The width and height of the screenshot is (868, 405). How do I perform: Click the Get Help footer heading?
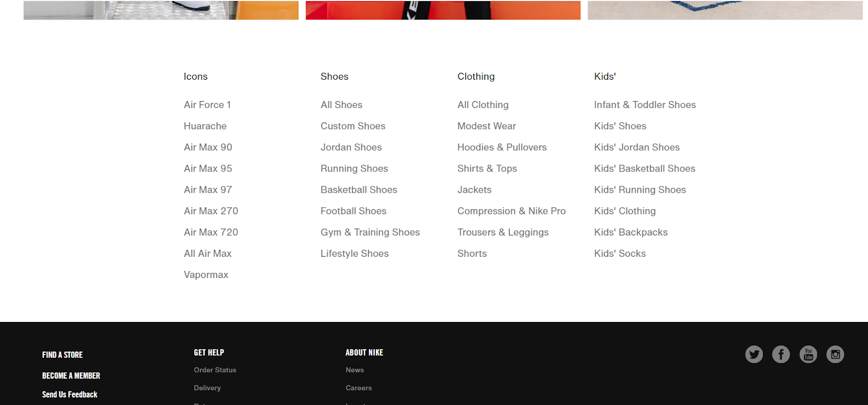tap(209, 352)
